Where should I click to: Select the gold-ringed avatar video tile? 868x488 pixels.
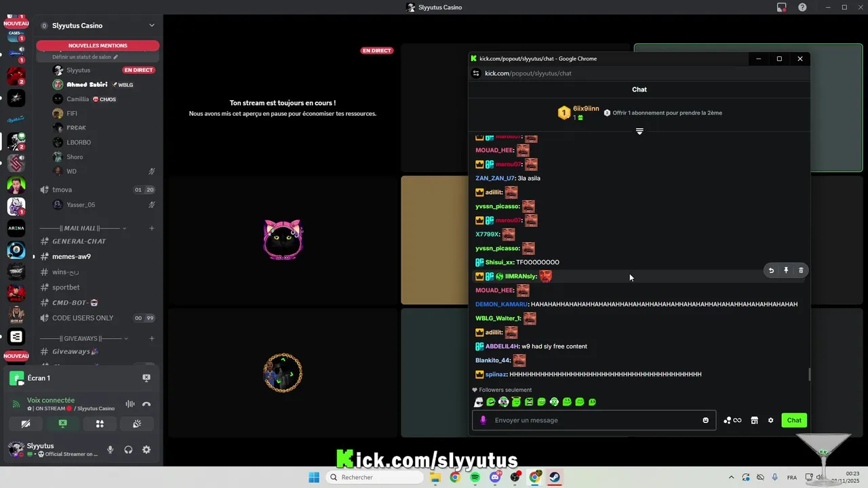click(x=283, y=373)
